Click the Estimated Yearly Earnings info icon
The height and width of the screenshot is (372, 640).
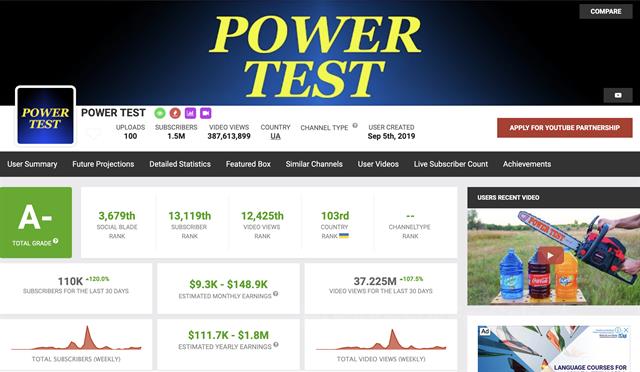pos(276,345)
